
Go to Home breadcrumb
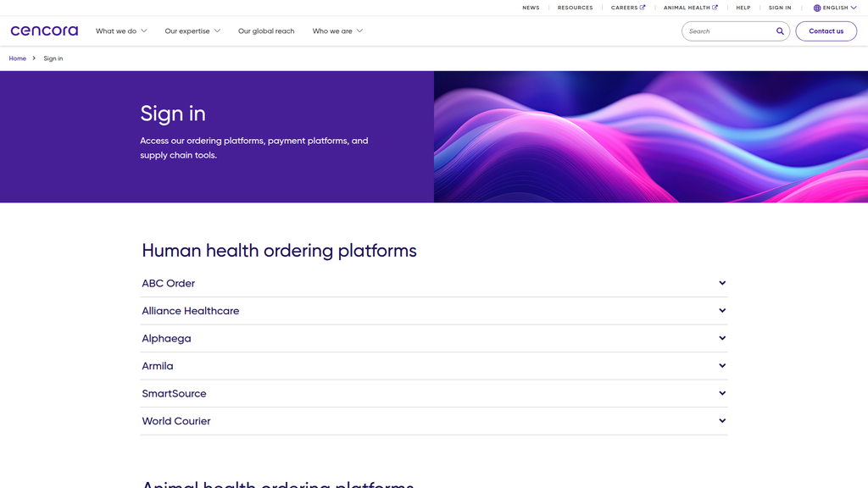click(17, 58)
